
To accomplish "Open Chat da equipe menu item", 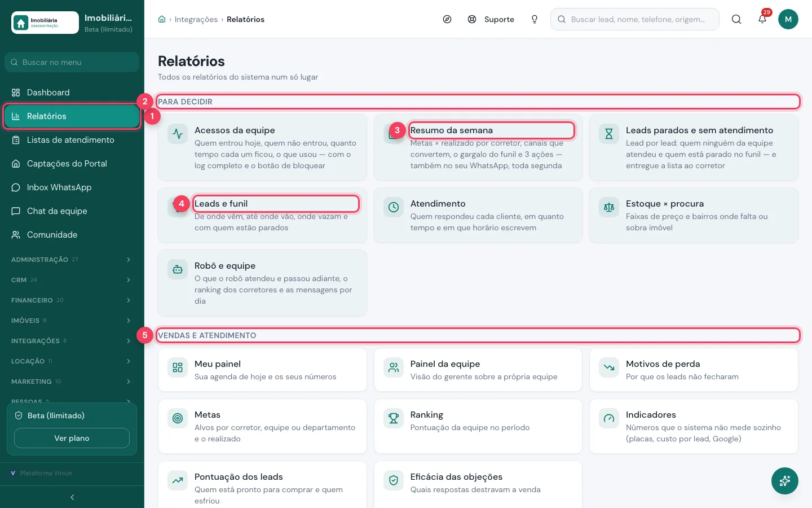I will [72, 211].
